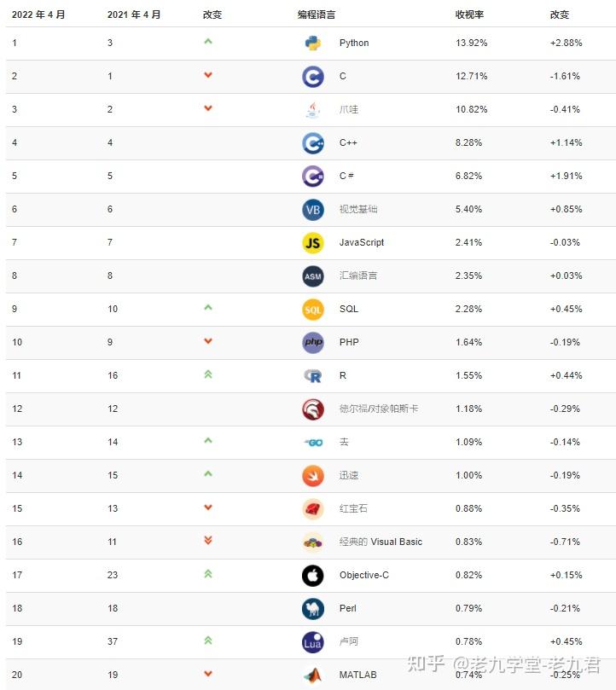Click the Objective-C apple icon
The image size is (616, 690).
313,576
